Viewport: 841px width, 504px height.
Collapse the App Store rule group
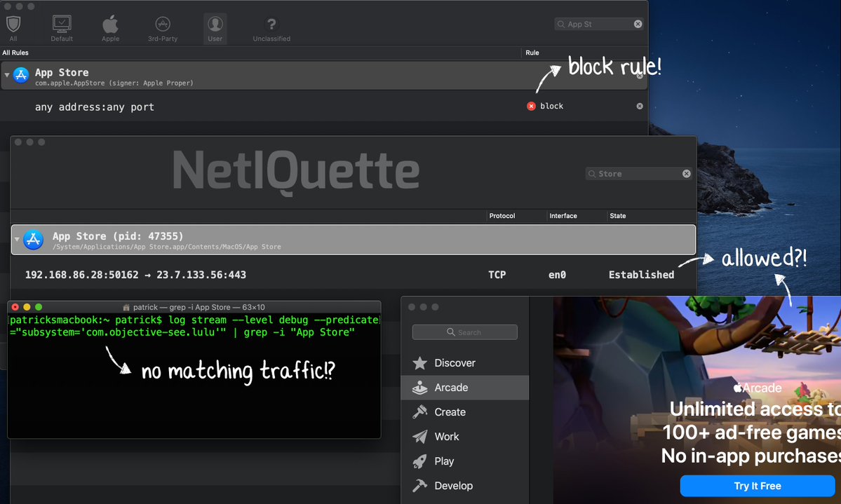coord(7,75)
